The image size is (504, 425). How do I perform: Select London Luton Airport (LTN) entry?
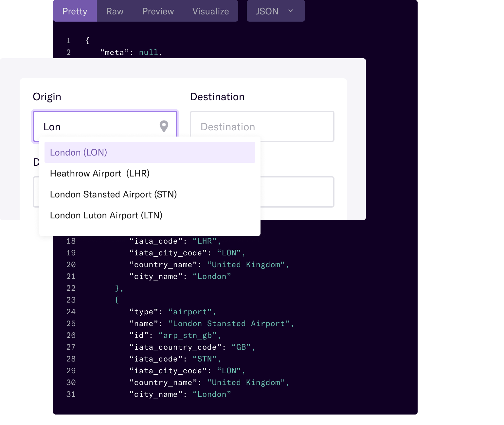(106, 215)
